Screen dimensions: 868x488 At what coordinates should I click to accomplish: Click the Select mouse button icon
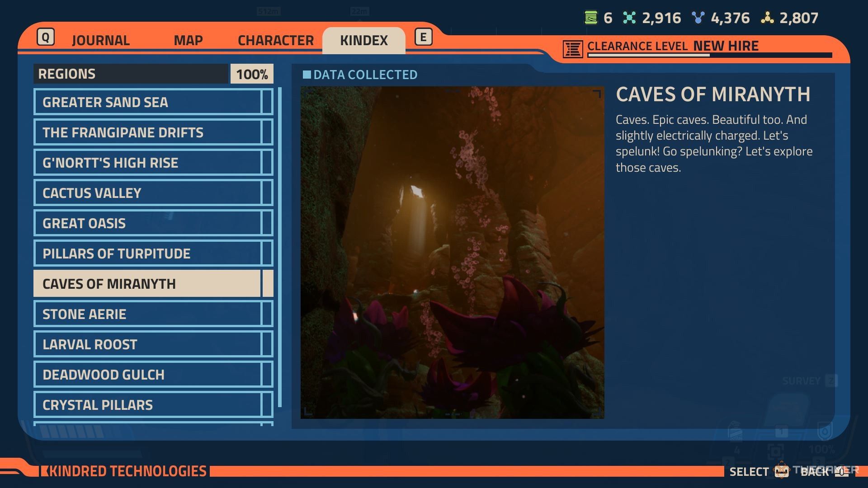781,471
